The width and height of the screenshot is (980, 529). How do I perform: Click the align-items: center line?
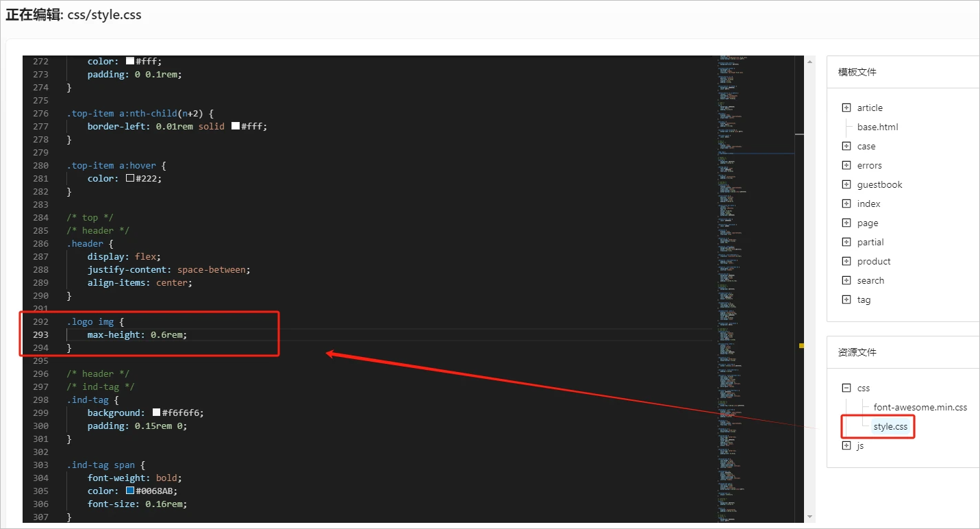point(140,282)
